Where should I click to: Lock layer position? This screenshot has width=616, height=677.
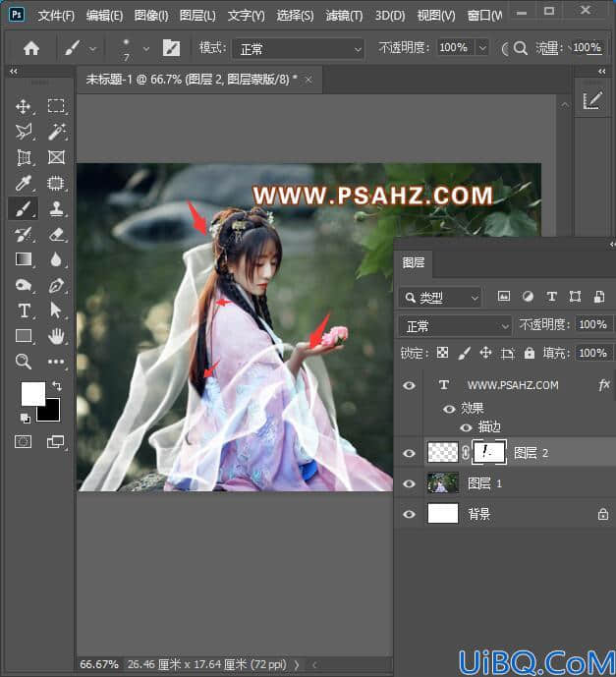coord(485,353)
